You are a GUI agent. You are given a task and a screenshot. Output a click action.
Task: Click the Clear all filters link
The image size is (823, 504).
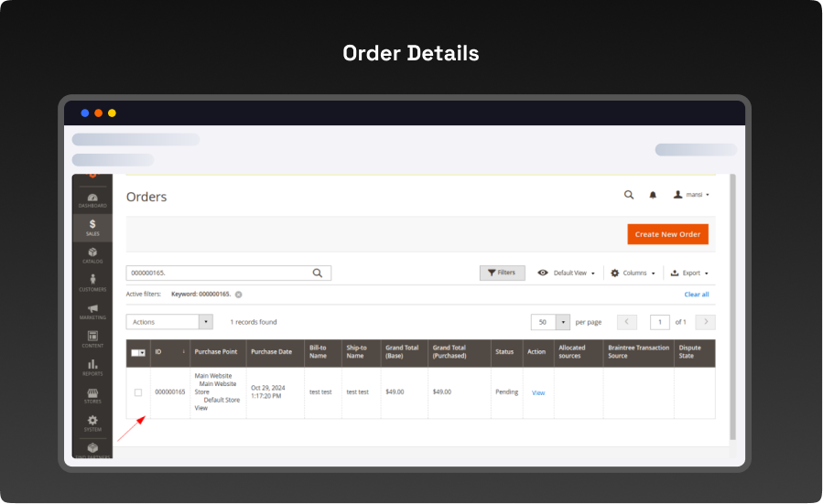[696, 295]
